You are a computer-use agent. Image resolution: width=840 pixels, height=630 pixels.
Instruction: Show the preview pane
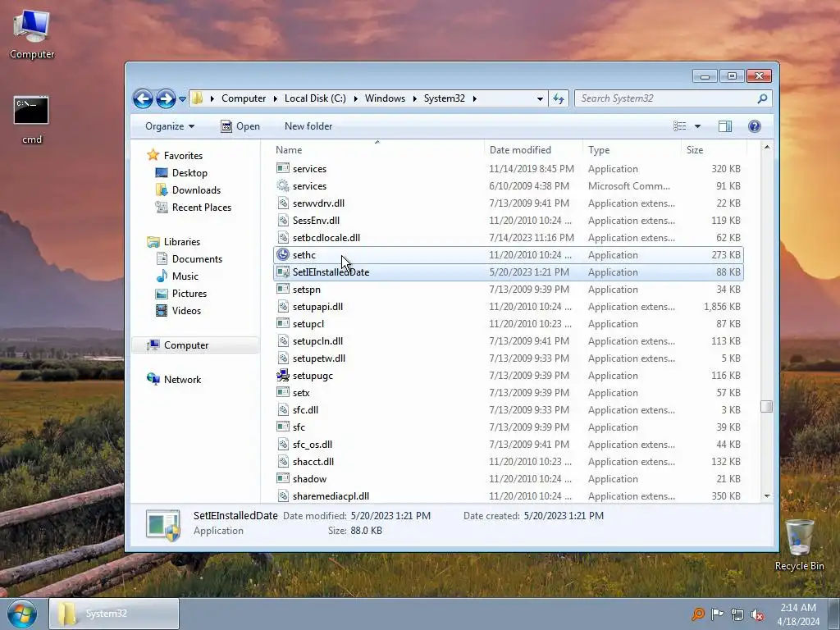coord(725,126)
